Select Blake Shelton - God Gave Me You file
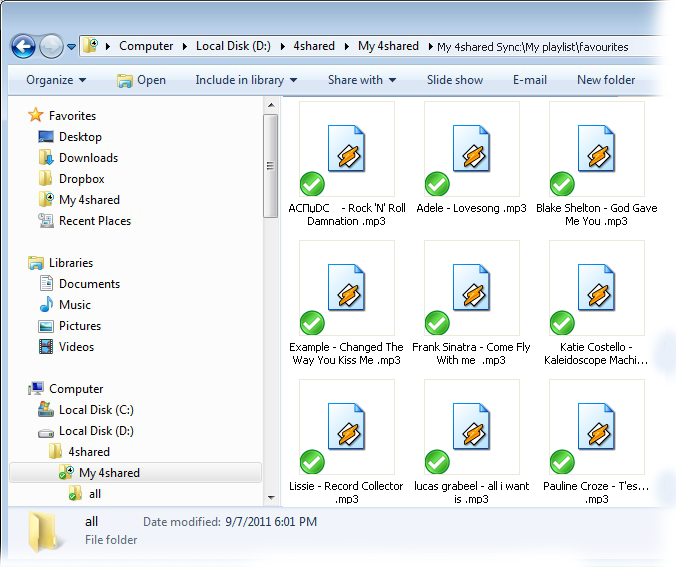 (x=596, y=152)
